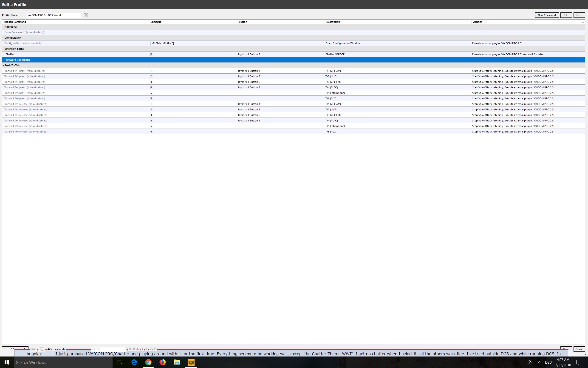
Task: Show hidden system tray icons
Action: 540,362
